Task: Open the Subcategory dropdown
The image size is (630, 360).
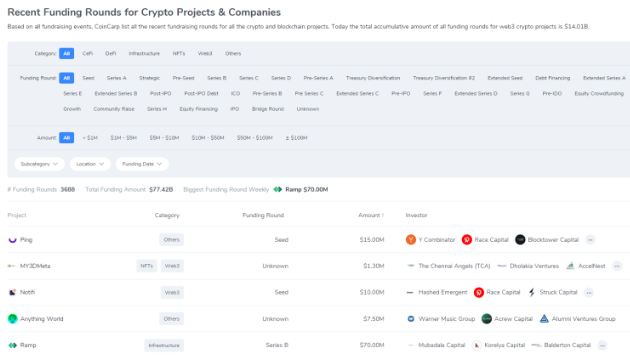Action: pyautogui.click(x=39, y=164)
